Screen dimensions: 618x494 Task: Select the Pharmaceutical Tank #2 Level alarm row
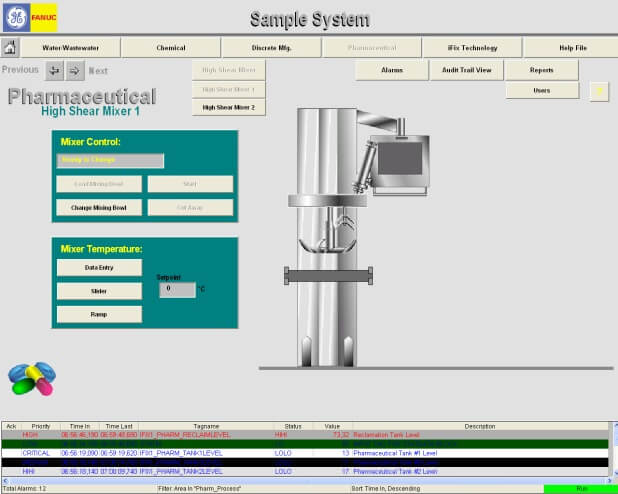point(305,472)
